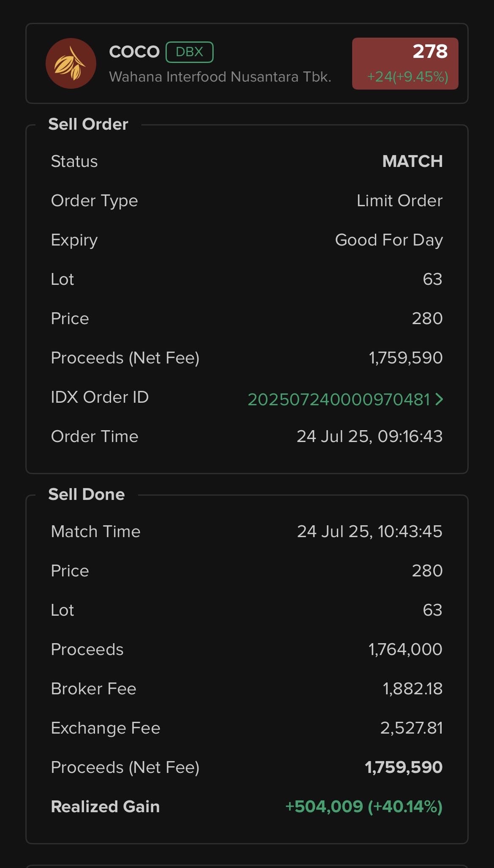
Task: Tap the Exchange Fee amount 2,527.81
Action: click(x=411, y=728)
